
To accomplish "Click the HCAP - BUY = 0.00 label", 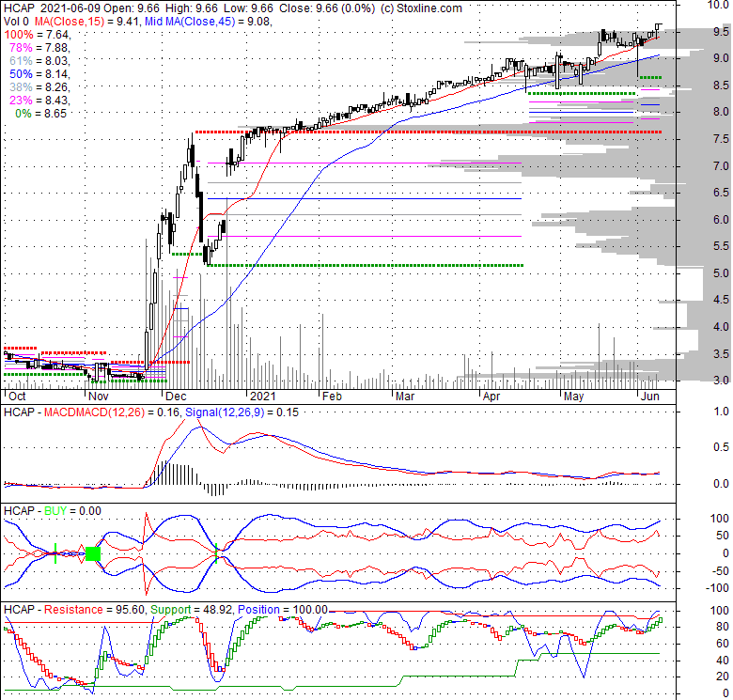I will [x=53, y=511].
